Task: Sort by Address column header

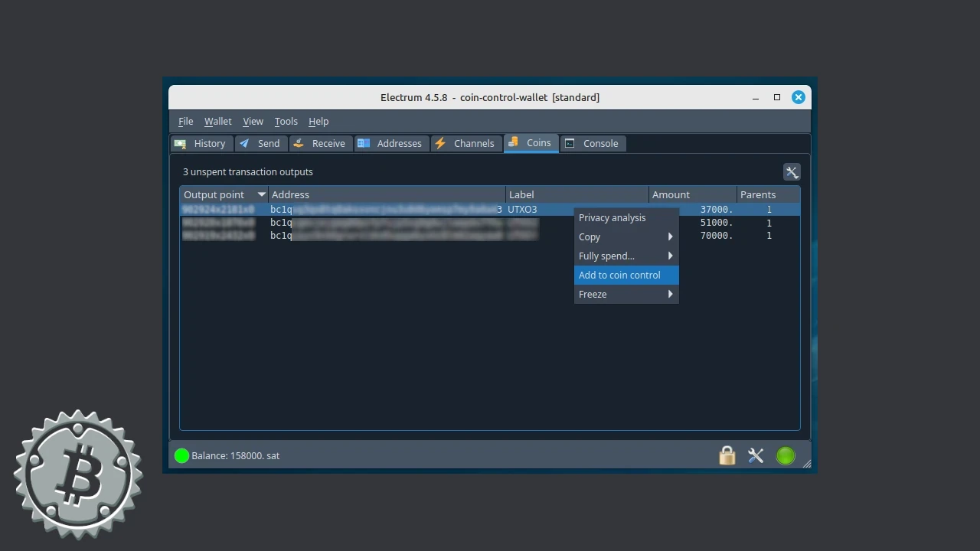Action: click(x=387, y=194)
